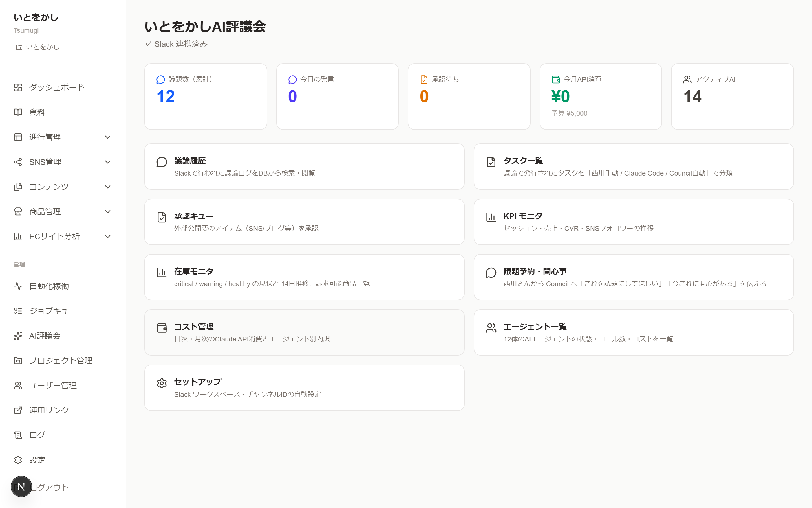The image size is (812, 508).
Task: Expand the コンテンツ chevron
Action: (x=108, y=187)
